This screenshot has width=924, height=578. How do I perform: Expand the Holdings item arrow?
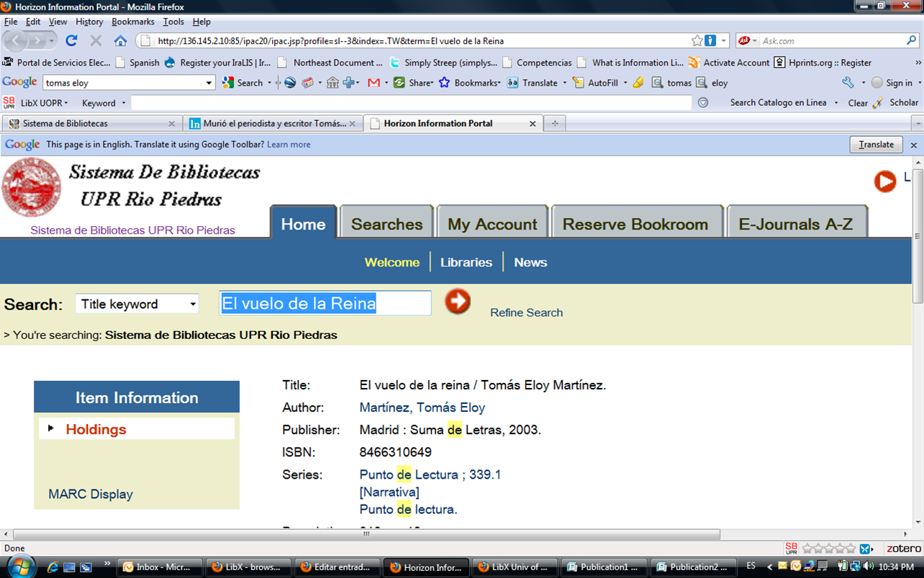coord(51,428)
